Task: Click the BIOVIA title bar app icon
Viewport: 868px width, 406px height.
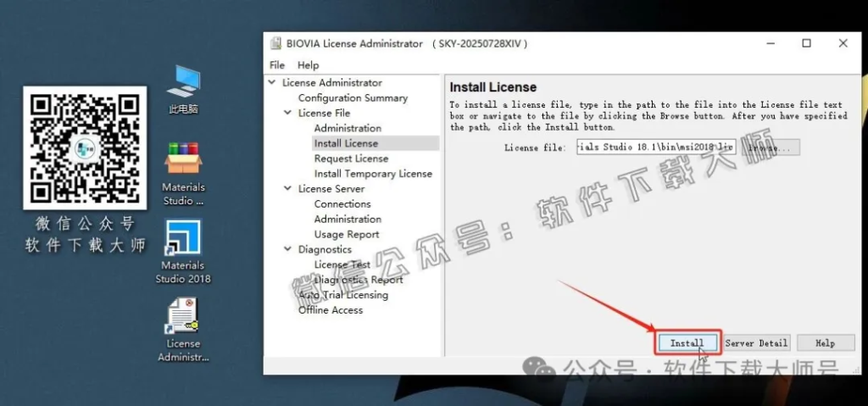Action: click(275, 43)
